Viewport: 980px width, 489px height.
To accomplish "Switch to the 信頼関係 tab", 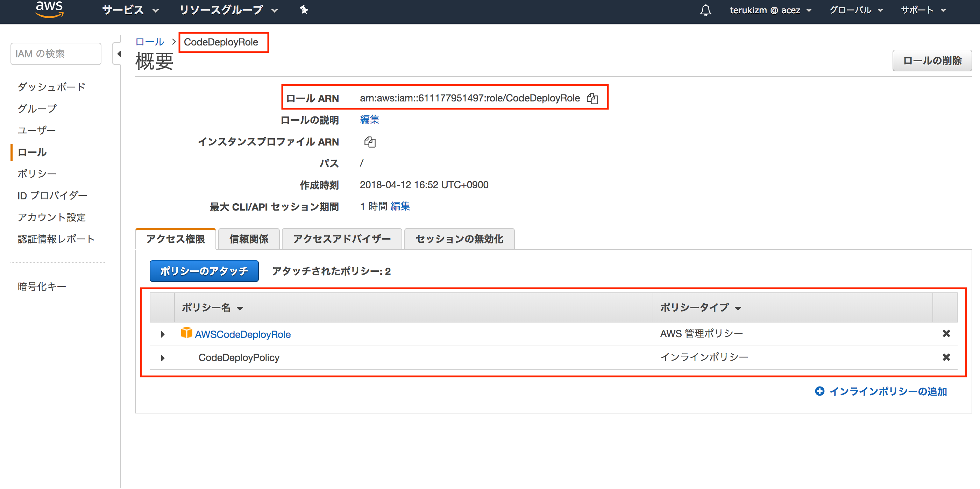I will click(249, 239).
